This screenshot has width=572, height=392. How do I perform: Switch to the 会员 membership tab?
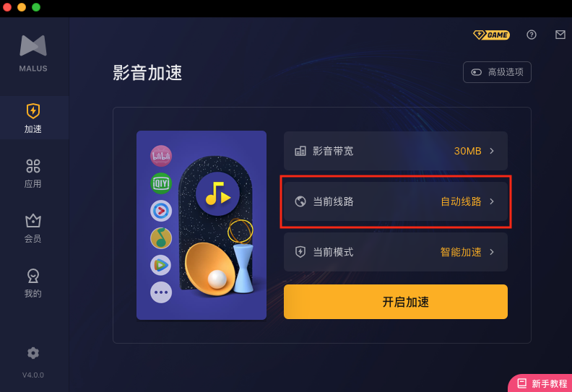pyautogui.click(x=32, y=228)
